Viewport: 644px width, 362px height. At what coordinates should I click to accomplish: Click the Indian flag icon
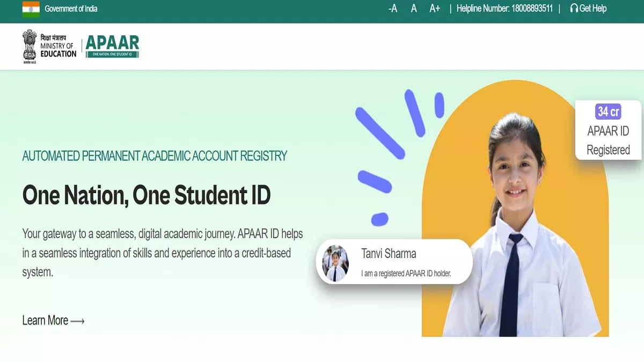tap(31, 9)
